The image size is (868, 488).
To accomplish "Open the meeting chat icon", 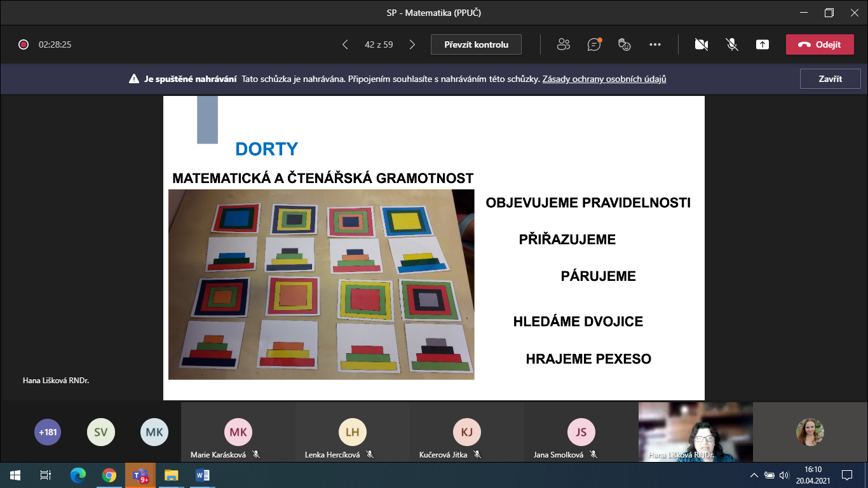I will (594, 44).
